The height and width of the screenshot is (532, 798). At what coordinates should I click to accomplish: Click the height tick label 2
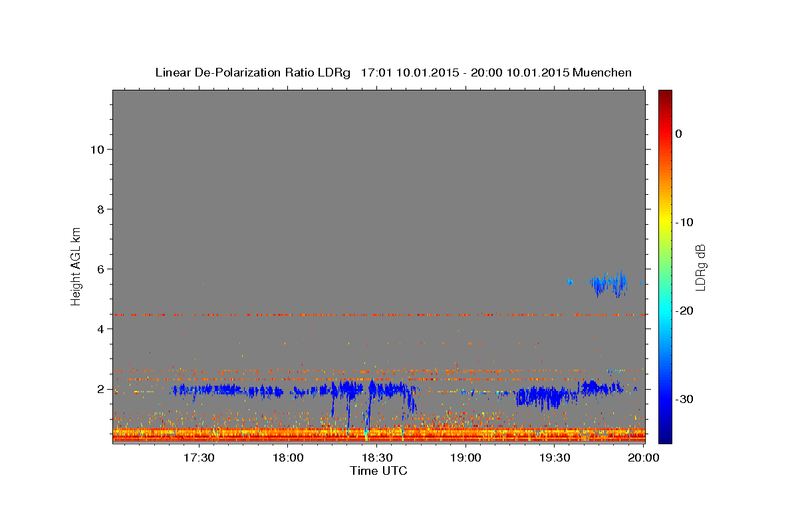coord(101,389)
